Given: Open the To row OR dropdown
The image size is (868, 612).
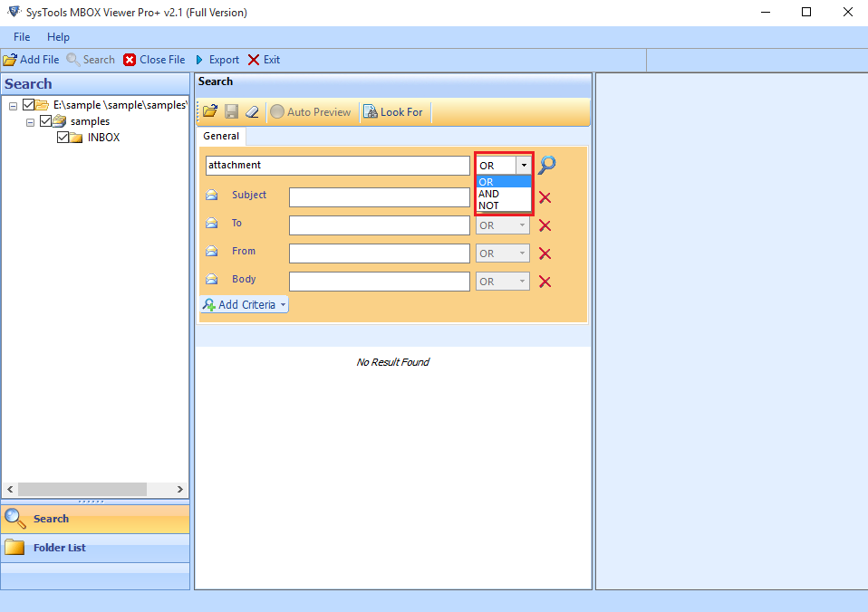Looking at the screenshot, I should click(x=503, y=225).
